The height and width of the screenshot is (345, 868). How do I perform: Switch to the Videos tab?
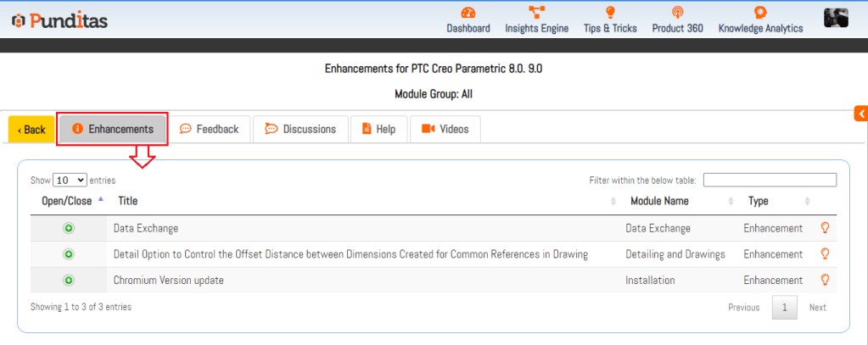[x=445, y=129]
